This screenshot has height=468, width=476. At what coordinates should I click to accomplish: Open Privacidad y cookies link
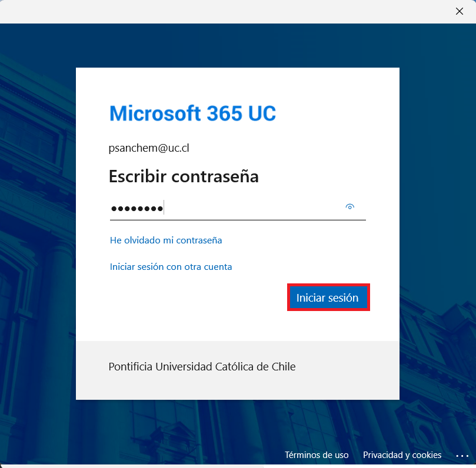(x=402, y=454)
